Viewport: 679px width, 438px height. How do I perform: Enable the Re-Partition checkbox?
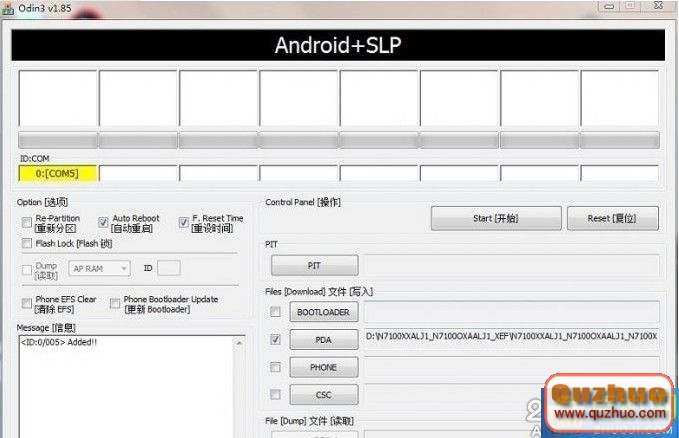coord(27,223)
